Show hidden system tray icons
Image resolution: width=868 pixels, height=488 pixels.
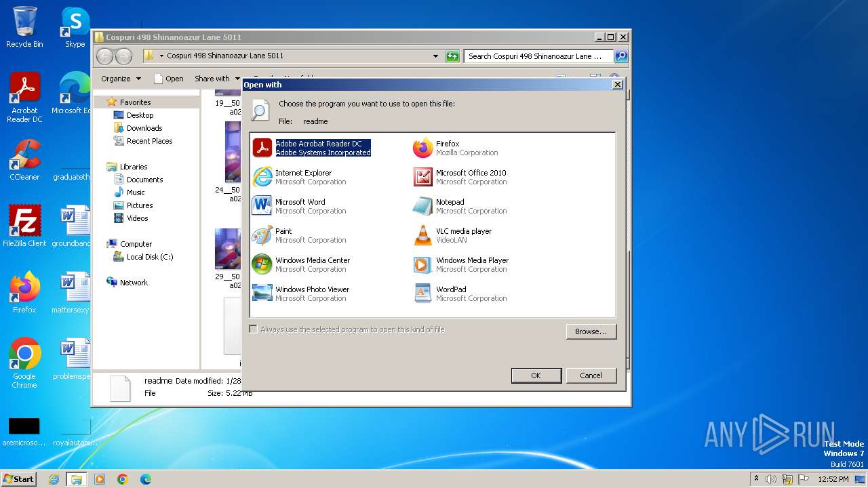point(756,479)
